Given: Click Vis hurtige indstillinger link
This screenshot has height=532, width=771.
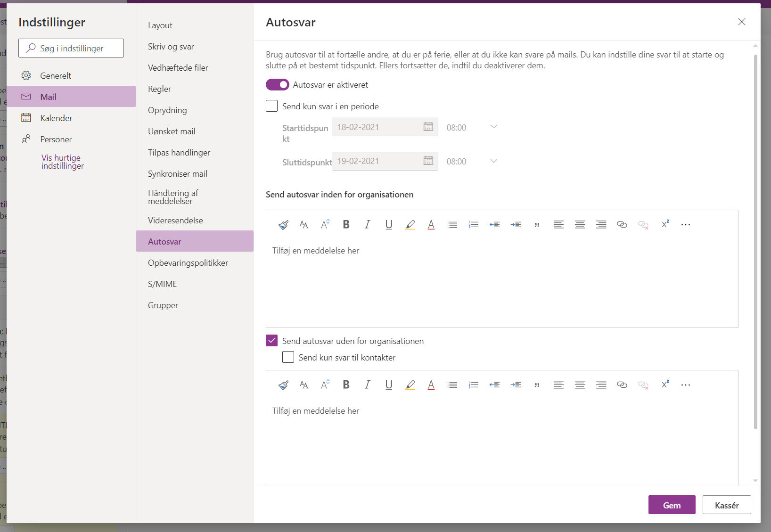Looking at the screenshot, I should [62, 162].
